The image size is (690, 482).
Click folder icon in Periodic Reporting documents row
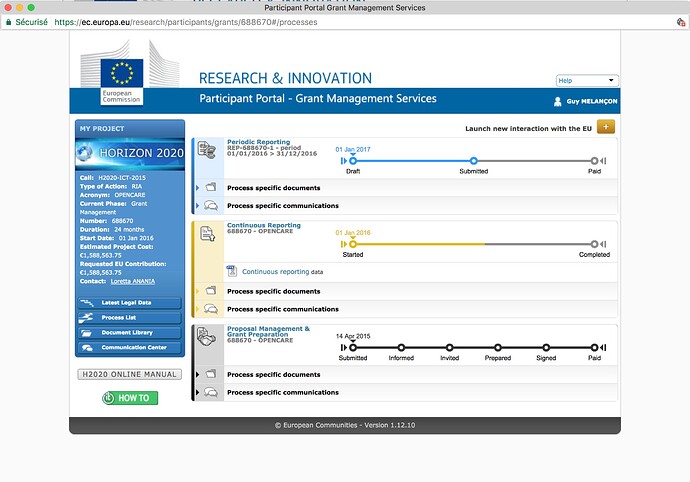[x=211, y=188]
